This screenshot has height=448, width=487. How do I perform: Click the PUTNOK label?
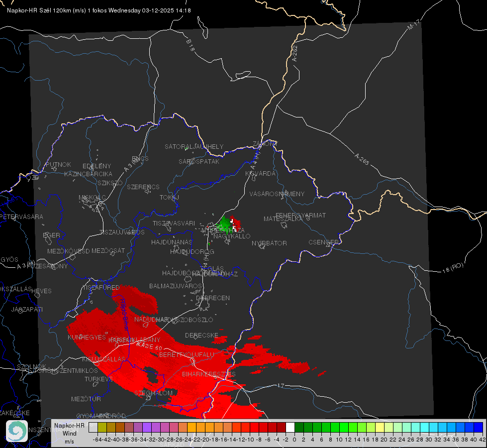[x=58, y=164]
